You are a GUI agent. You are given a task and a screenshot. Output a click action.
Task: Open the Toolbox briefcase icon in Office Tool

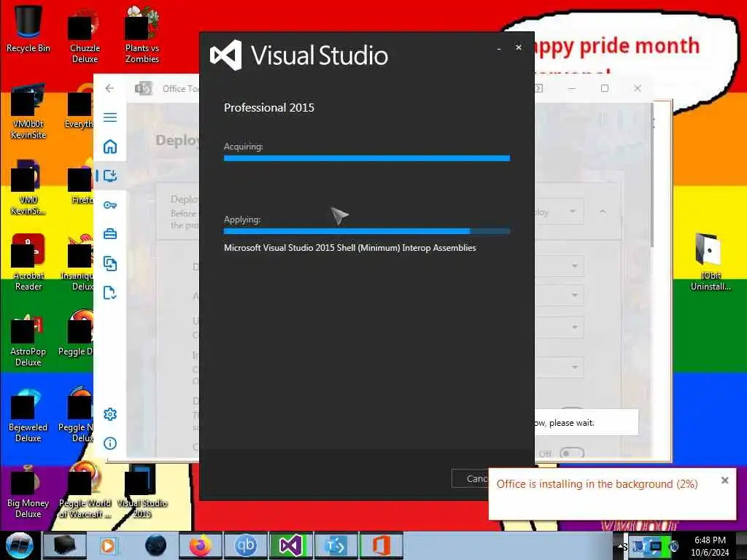tap(110, 234)
